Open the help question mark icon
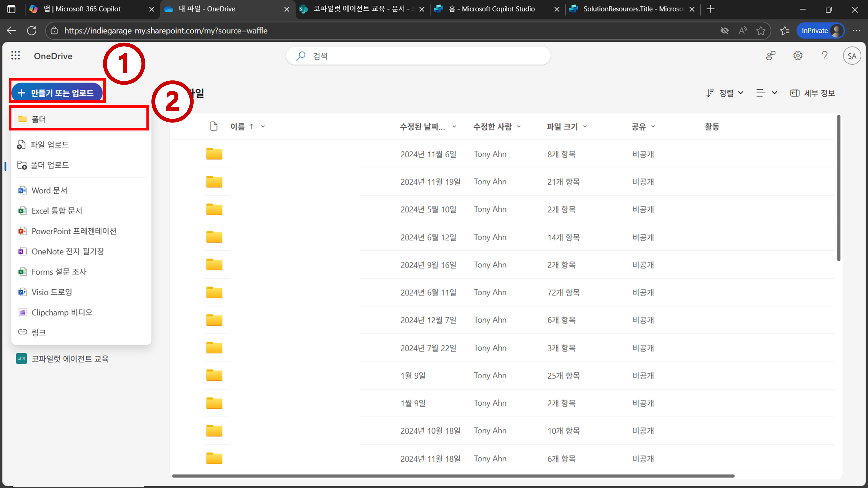Screen dimensions: 868x488 [825, 56]
